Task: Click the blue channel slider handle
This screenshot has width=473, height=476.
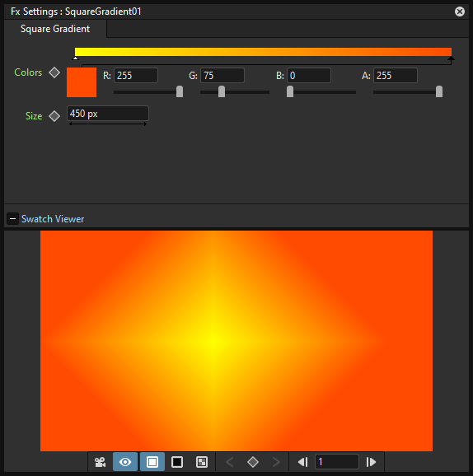Action: tap(290, 91)
